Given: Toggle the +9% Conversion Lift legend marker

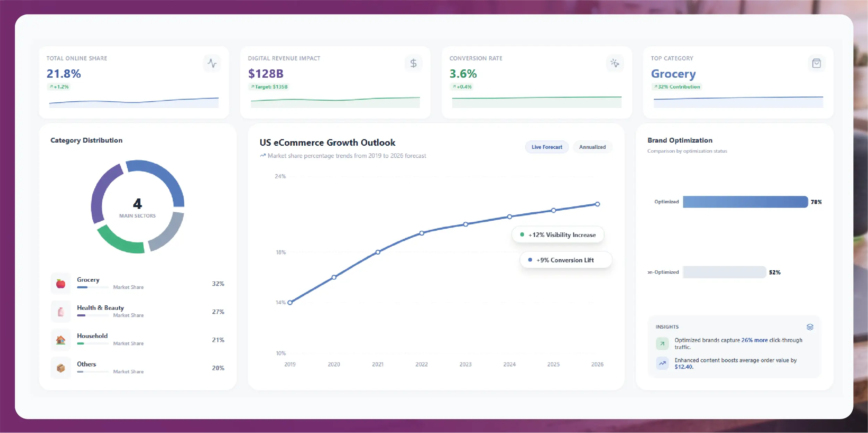Looking at the screenshot, I should tap(529, 260).
